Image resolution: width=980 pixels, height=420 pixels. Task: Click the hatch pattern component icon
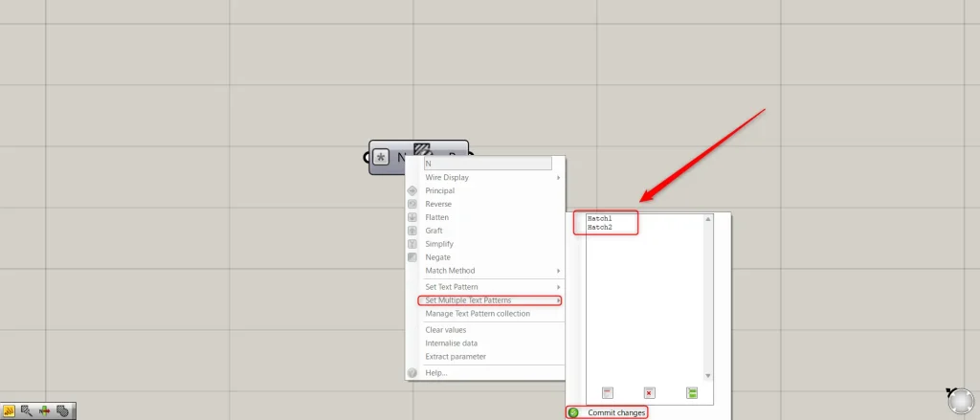423,150
